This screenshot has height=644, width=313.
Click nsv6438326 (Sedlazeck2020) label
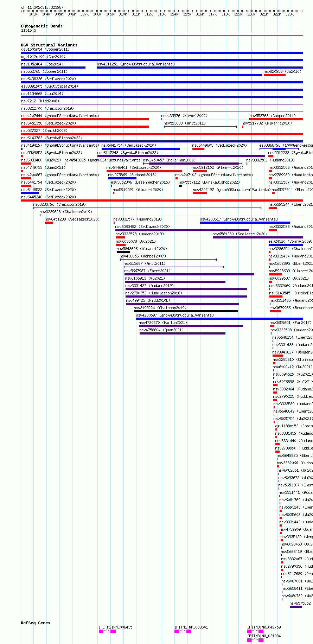click(48, 79)
